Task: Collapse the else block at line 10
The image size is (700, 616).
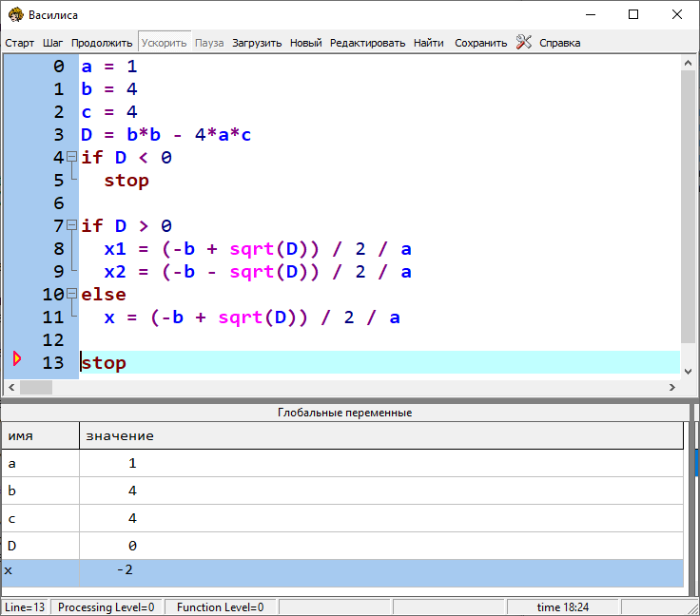Action: point(71,294)
